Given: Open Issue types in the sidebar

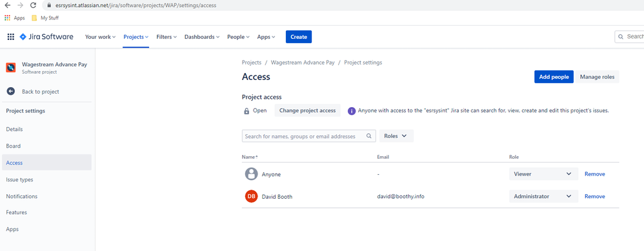Looking at the screenshot, I should tap(47, 179).
